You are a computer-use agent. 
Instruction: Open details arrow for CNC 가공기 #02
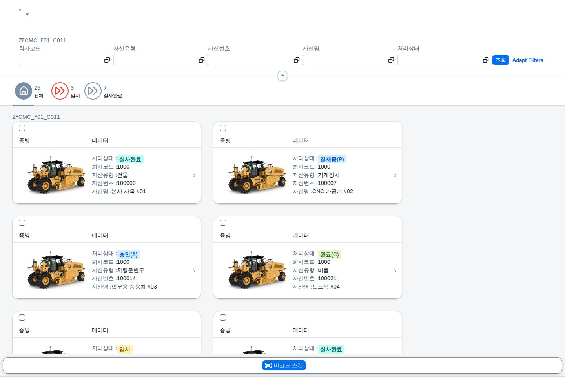click(395, 176)
